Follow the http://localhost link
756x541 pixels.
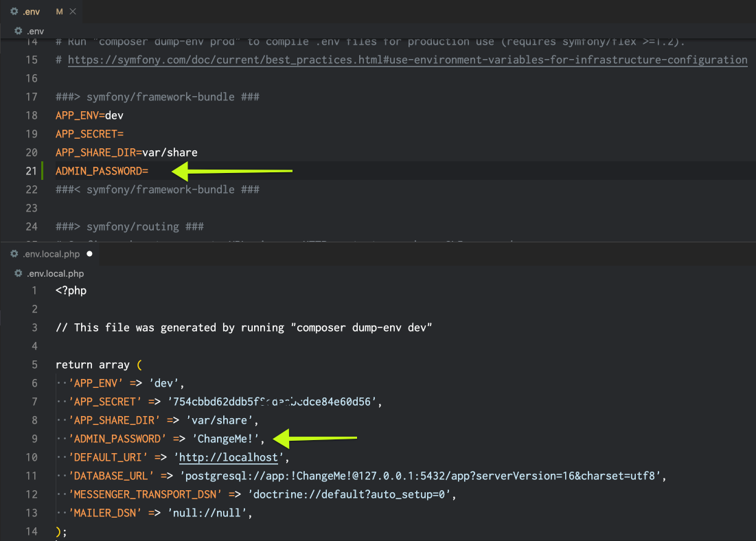tap(228, 457)
